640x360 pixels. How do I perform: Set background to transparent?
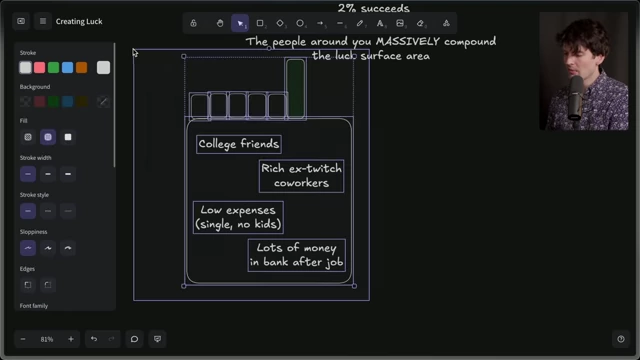click(25, 101)
